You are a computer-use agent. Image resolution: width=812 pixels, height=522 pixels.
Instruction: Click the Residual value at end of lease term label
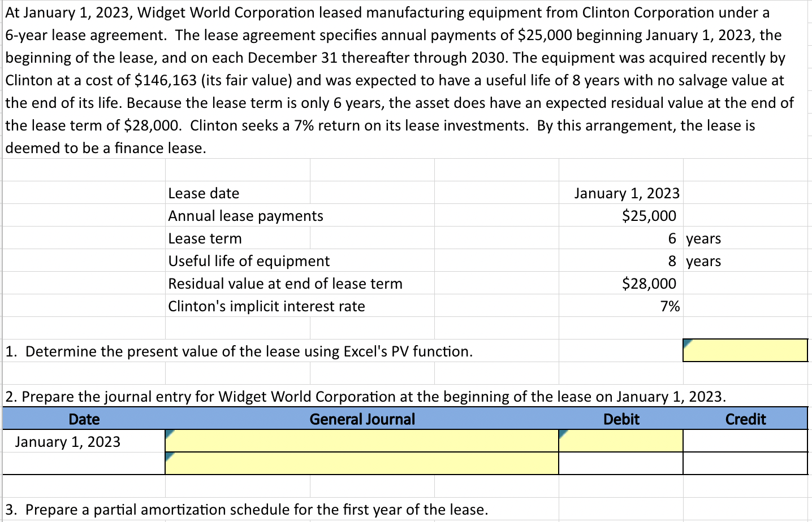[284, 283]
